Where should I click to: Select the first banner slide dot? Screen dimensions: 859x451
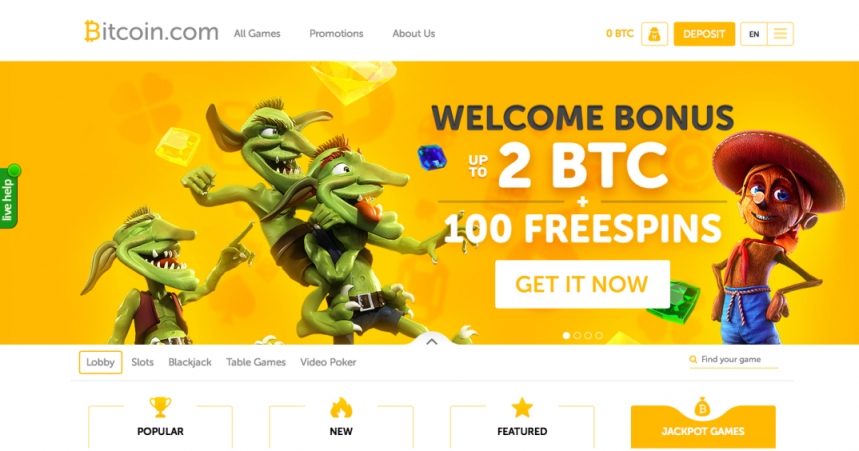(x=566, y=335)
